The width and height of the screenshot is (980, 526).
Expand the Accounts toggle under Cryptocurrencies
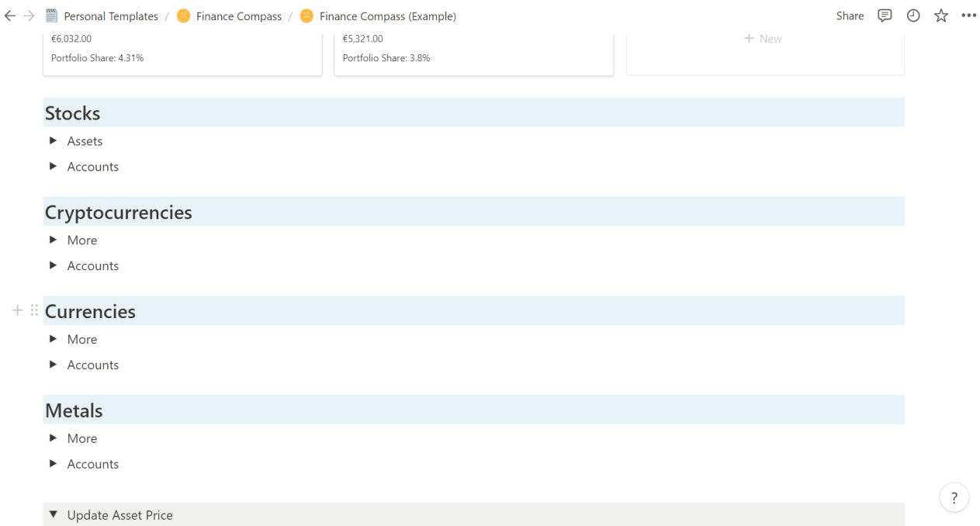(53, 266)
